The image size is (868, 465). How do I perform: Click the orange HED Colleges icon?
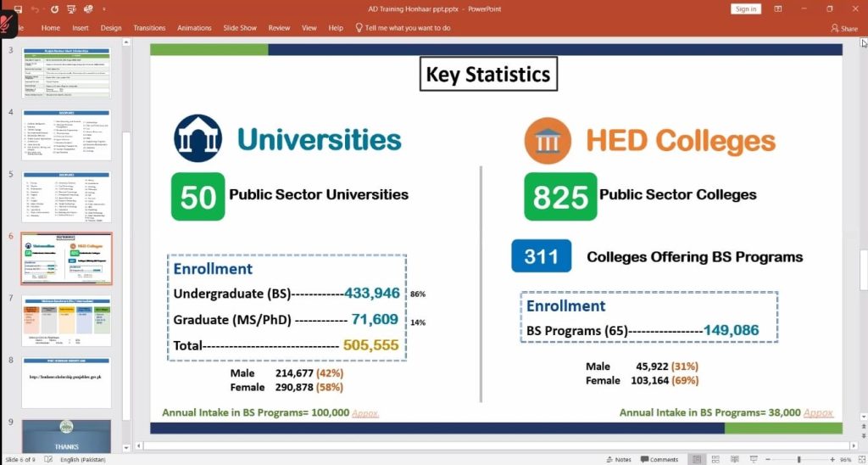tap(548, 141)
